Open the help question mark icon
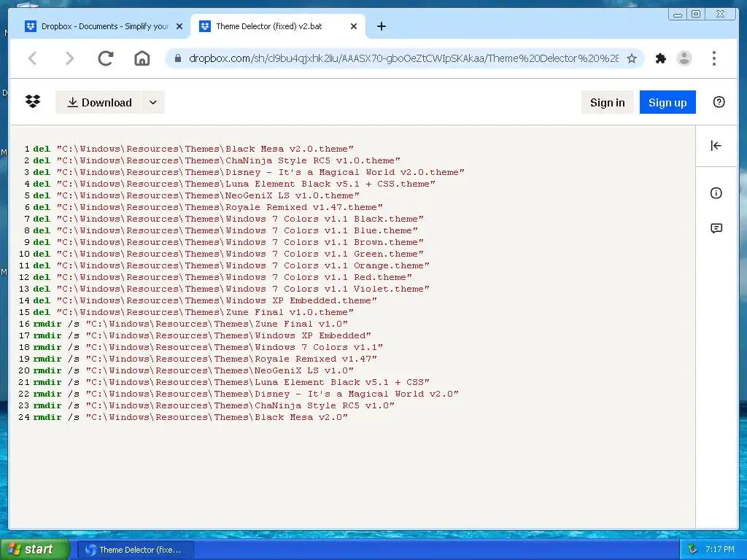747x560 pixels. pyautogui.click(x=719, y=102)
